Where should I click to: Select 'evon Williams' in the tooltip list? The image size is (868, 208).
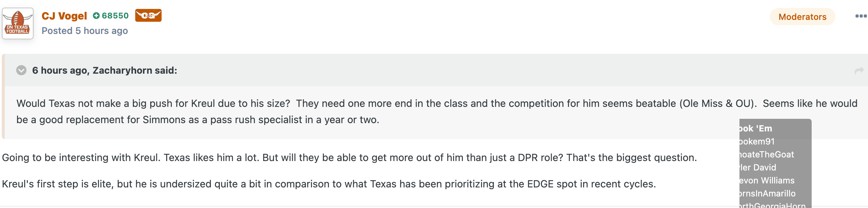click(x=767, y=181)
